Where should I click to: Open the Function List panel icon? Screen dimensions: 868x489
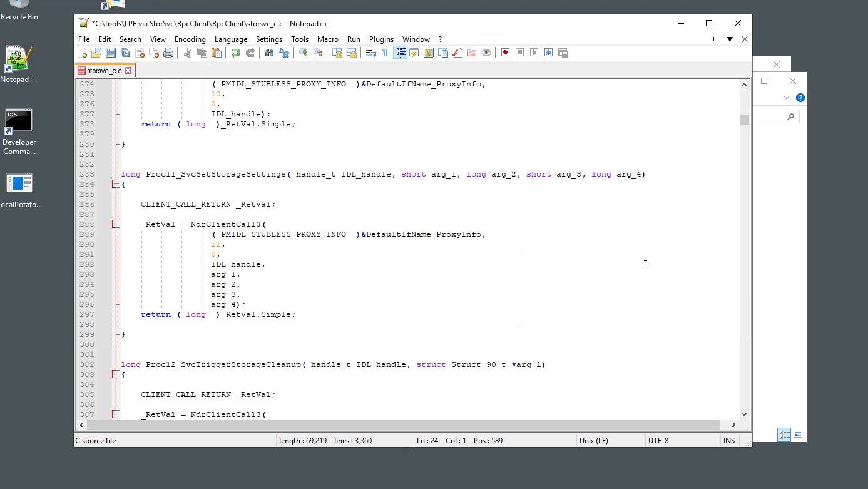click(457, 53)
